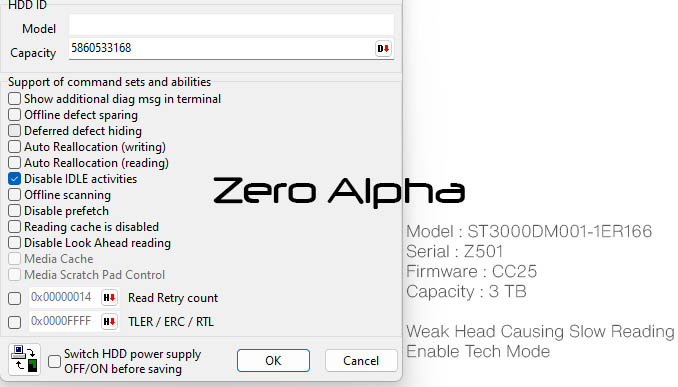Check Disable prefetch option

click(x=14, y=211)
